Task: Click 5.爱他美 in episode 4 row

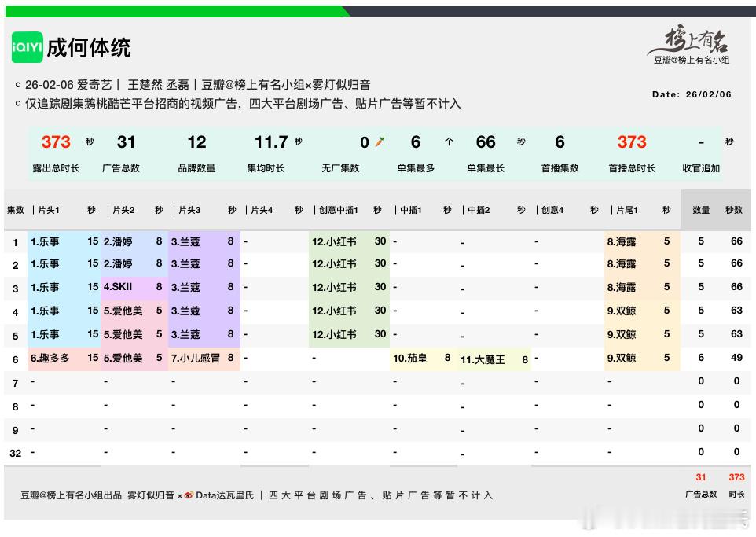Action: click(x=123, y=311)
